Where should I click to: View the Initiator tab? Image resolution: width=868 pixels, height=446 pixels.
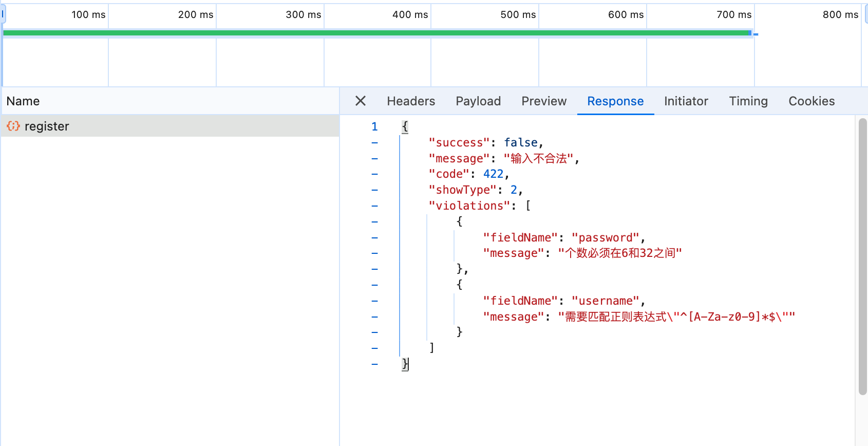[x=686, y=101]
